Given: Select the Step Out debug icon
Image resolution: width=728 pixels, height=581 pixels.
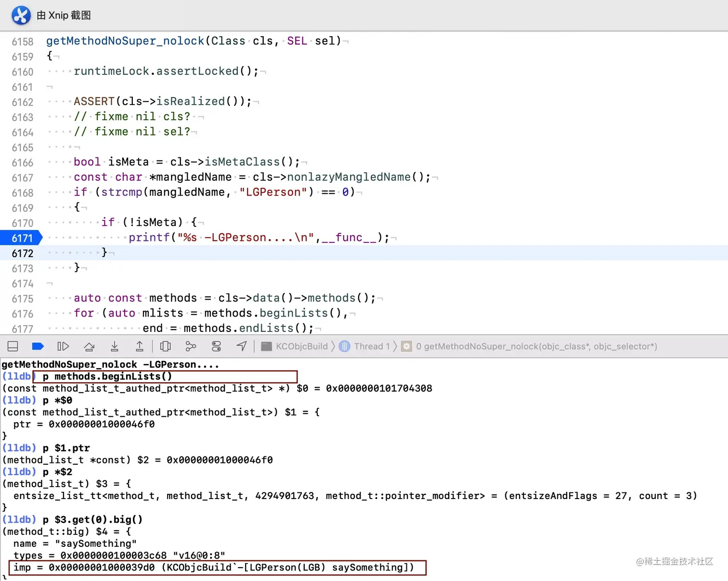Looking at the screenshot, I should 140,346.
